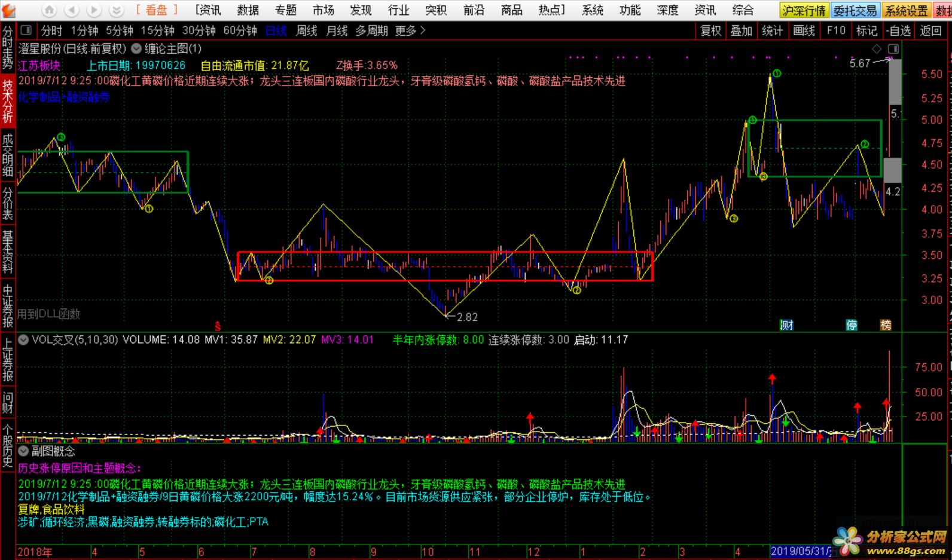Switch to 1分钟 period

coord(84,30)
